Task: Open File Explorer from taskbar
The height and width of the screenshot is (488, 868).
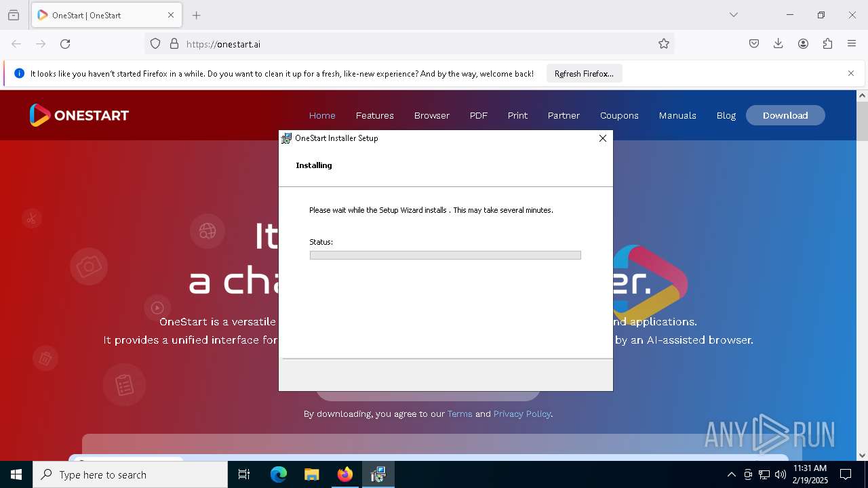Action: click(311, 474)
